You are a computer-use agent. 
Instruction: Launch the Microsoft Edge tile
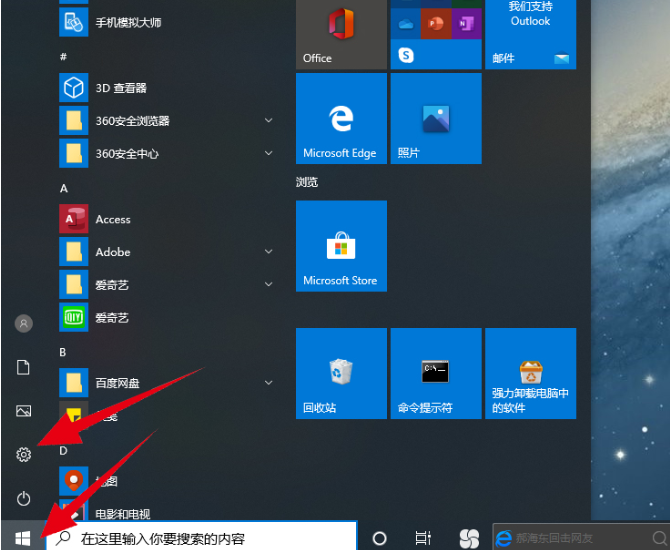[341, 118]
